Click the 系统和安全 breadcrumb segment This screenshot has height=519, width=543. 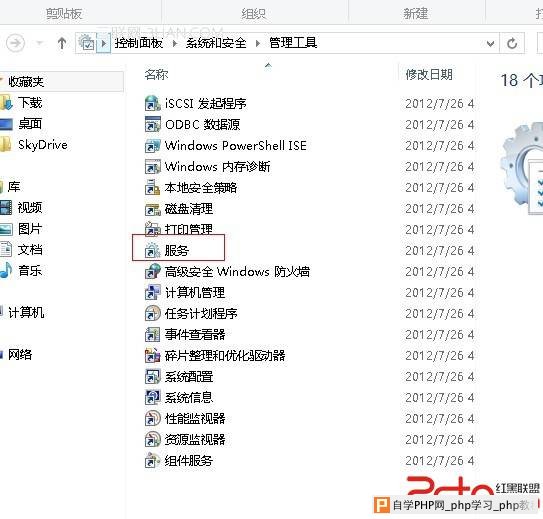click(x=216, y=43)
